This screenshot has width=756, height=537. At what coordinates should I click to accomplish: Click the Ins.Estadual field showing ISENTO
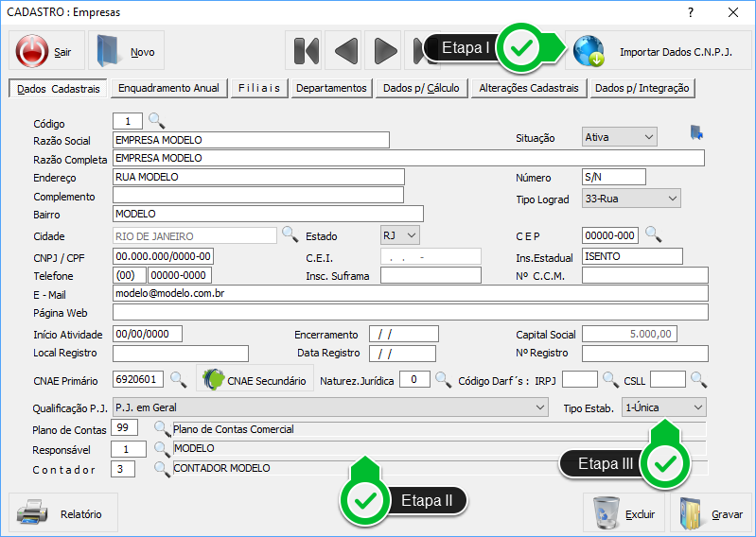click(x=632, y=256)
